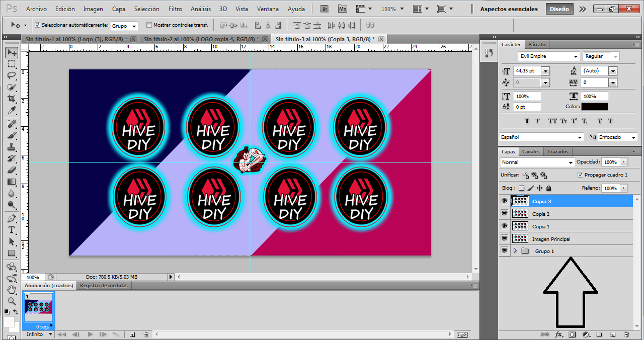This screenshot has width=644, height=340.
Task: Click the foreground color swatch in toolbar
Action: point(9,321)
